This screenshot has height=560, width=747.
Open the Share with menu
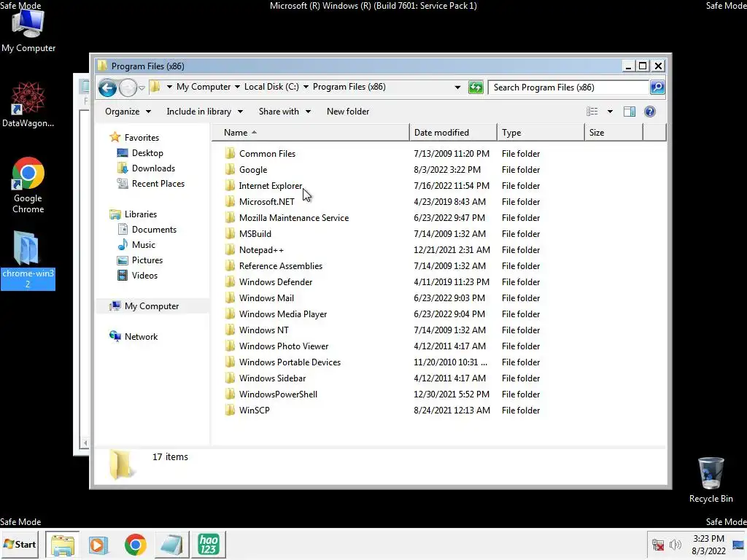tap(285, 112)
